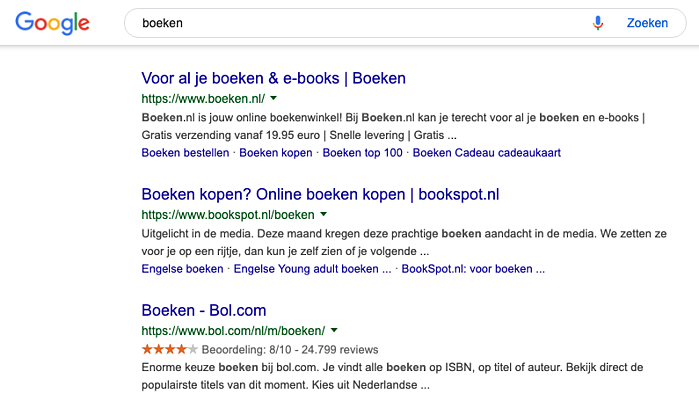
Task: Click into the search field containing boeken
Action: [x=350, y=23]
